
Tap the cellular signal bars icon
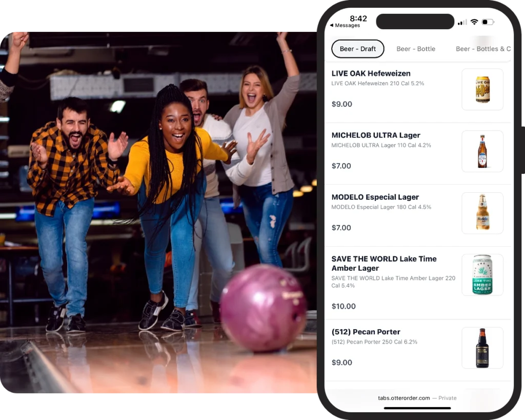click(x=462, y=22)
